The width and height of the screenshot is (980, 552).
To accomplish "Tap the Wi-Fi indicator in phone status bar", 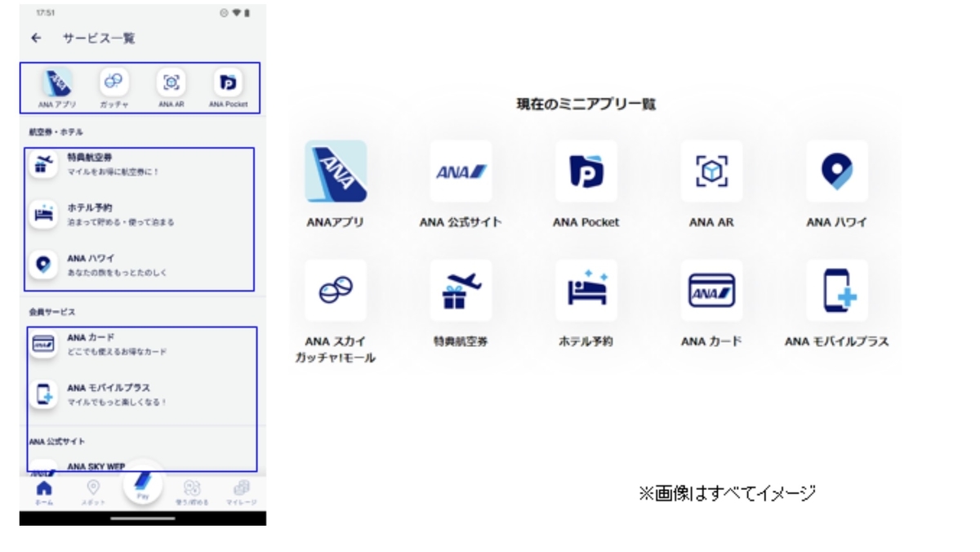I will click(x=236, y=14).
